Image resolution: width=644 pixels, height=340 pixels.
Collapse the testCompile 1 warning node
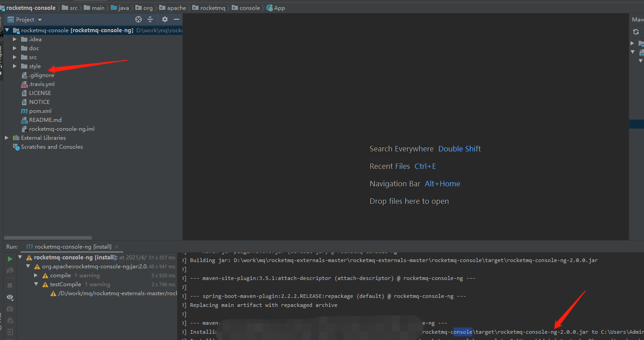coord(36,284)
